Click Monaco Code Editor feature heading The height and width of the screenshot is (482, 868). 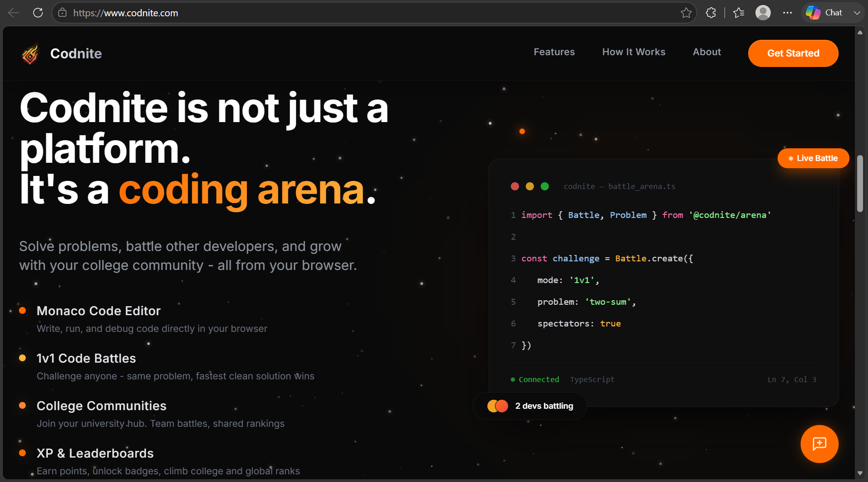[99, 311]
